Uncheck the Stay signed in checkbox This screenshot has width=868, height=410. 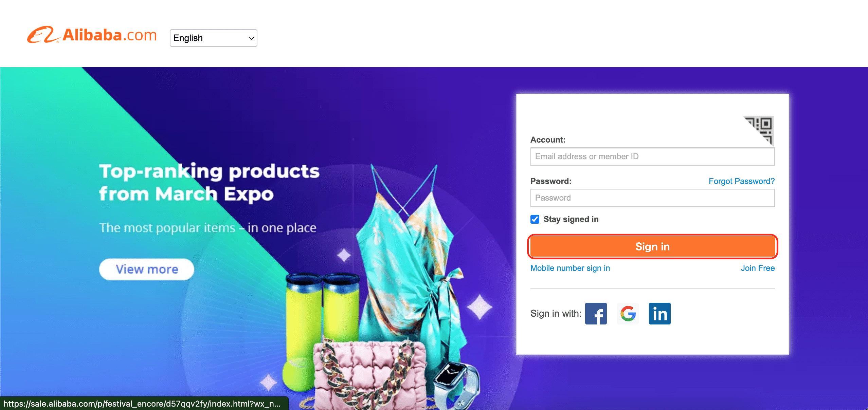[535, 219]
